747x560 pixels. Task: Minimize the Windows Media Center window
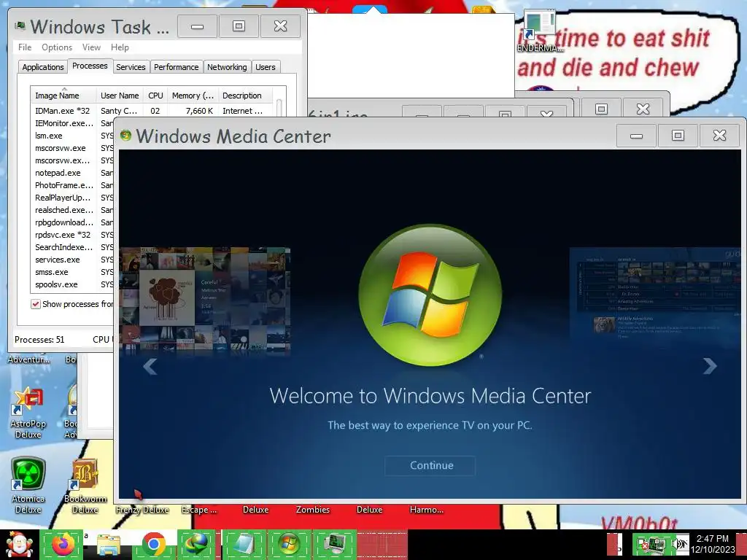(x=636, y=136)
